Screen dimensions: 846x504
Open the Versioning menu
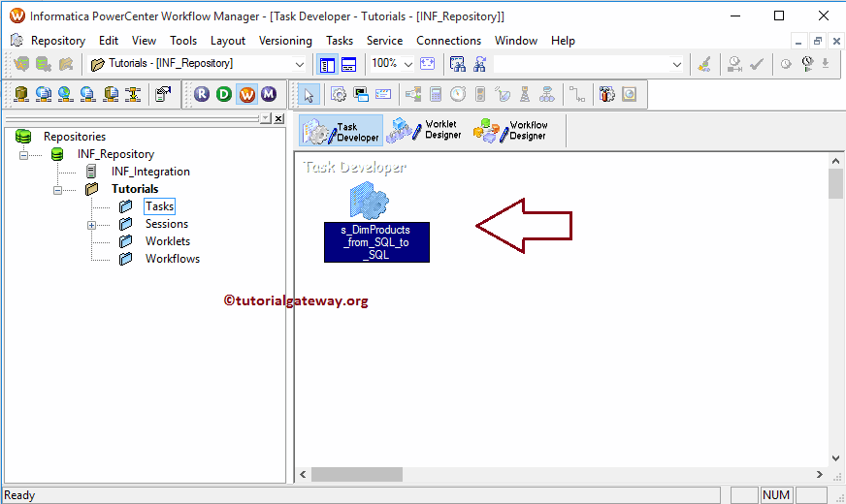click(x=285, y=41)
